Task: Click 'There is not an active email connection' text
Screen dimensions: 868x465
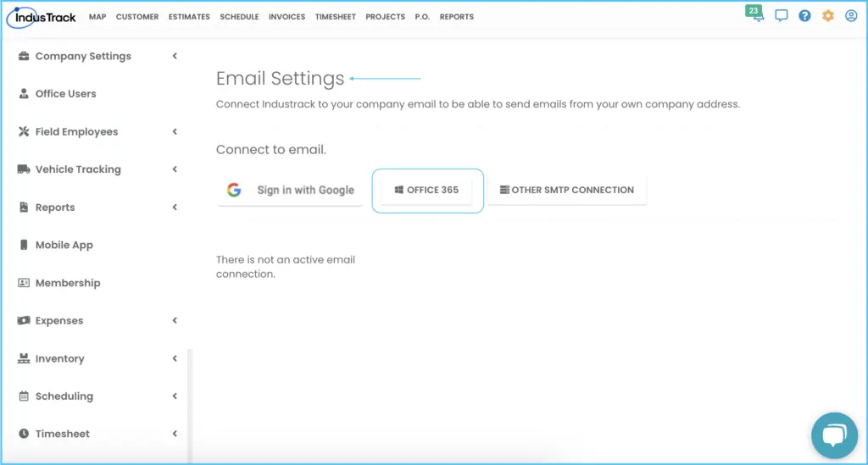Action: pos(286,267)
